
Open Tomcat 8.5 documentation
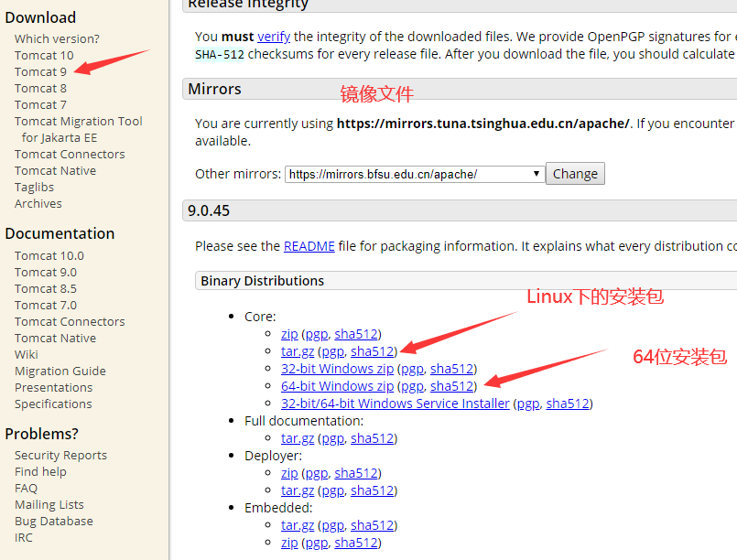coord(46,288)
